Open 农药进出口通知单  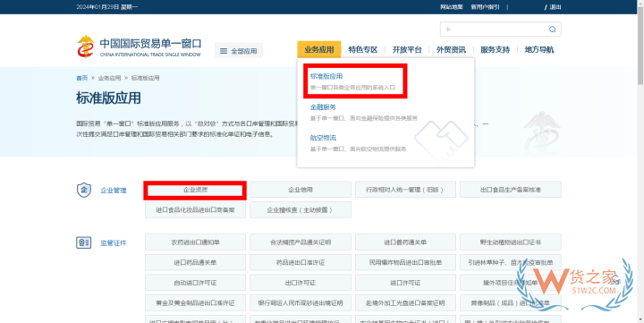(x=195, y=242)
